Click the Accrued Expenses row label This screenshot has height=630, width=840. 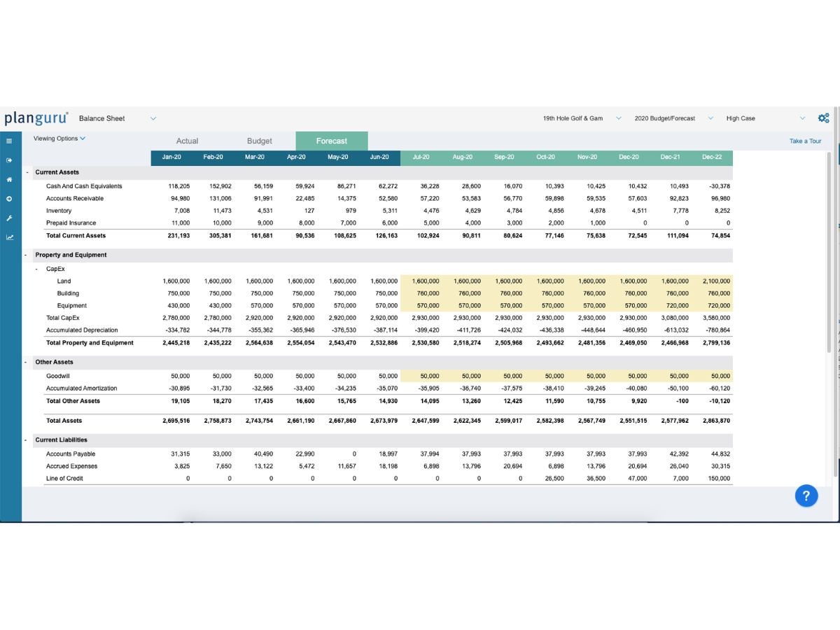point(71,466)
